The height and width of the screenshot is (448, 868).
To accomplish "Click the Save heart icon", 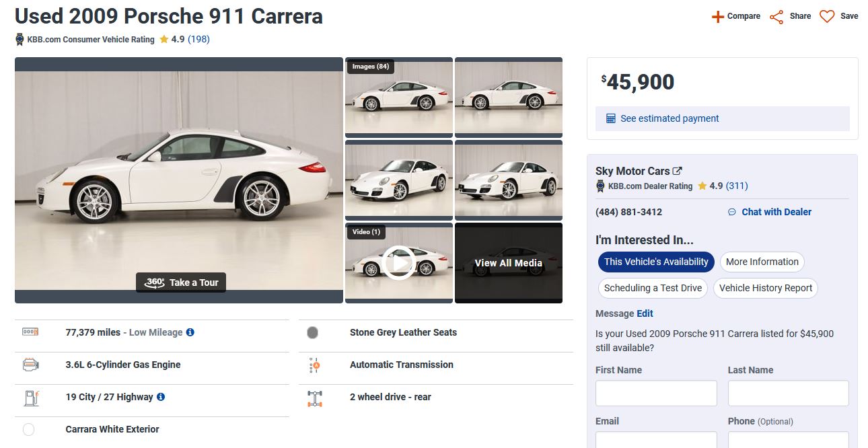I will pyautogui.click(x=827, y=17).
